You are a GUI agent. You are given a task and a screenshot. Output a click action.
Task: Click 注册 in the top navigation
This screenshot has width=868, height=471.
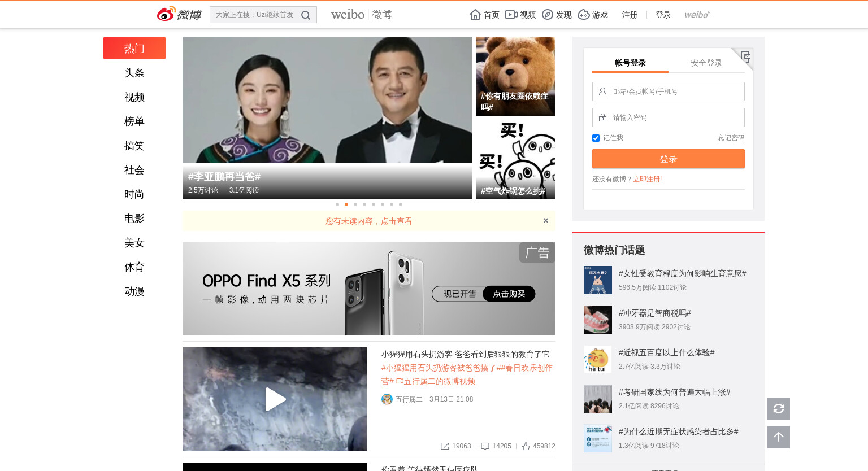click(630, 15)
